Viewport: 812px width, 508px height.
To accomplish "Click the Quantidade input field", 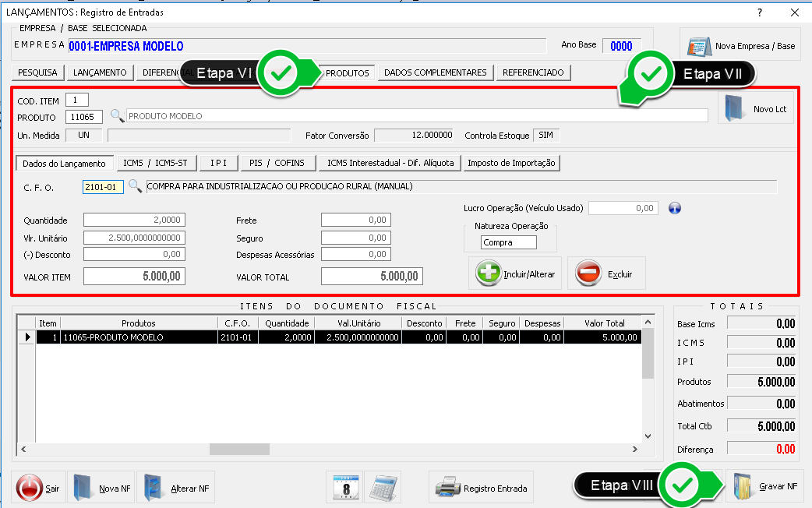I will [x=134, y=220].
